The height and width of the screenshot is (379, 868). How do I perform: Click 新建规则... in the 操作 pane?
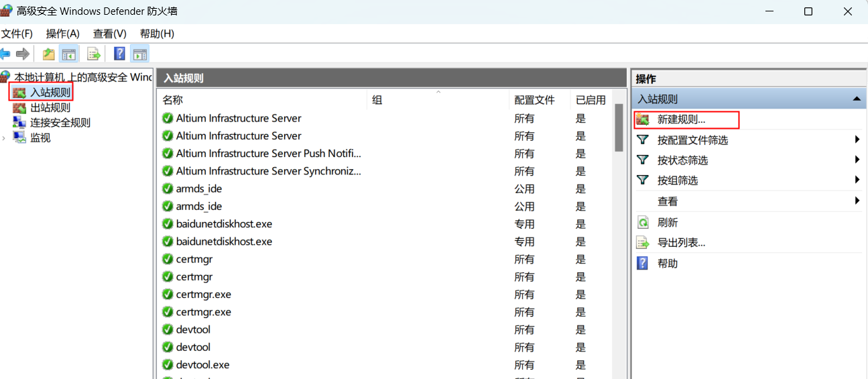point(681,120)
